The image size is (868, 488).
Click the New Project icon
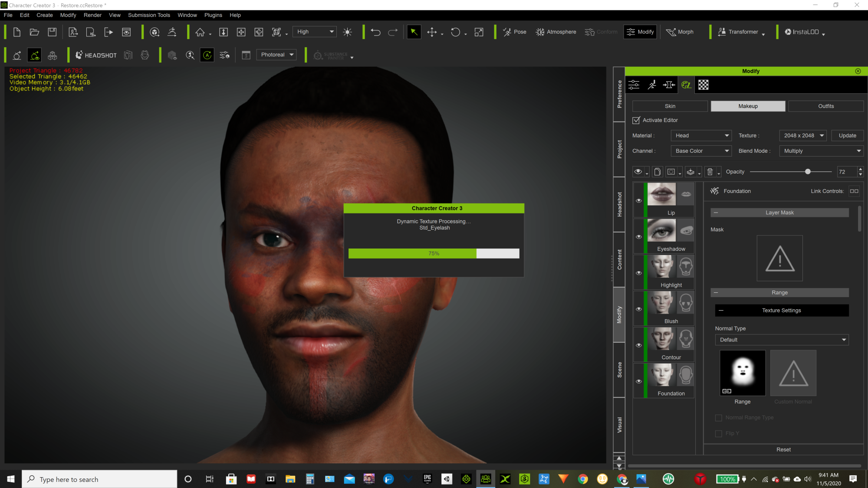coord(17,32)
